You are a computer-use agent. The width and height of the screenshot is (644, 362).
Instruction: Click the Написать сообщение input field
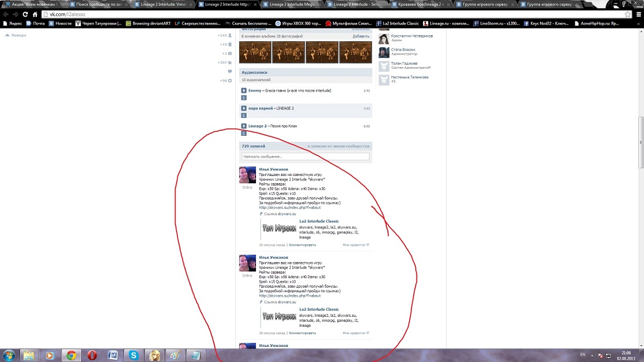(x=305, y=156)
